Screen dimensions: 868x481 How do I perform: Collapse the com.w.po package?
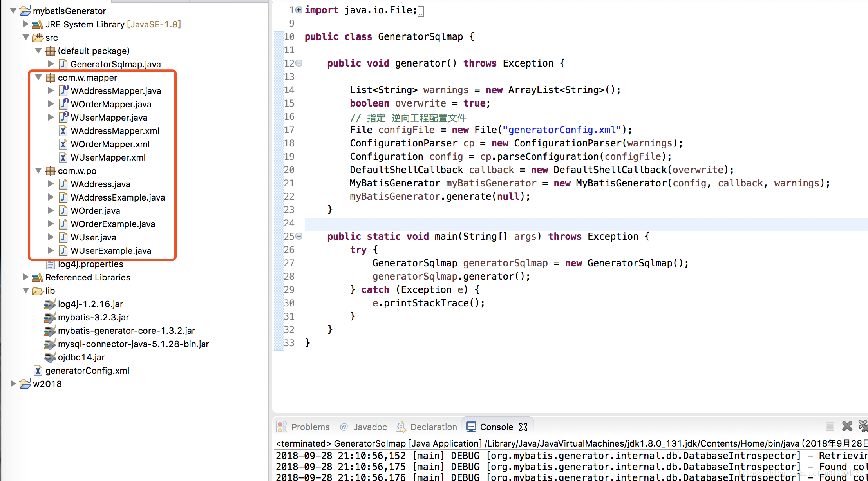[38, 170]
